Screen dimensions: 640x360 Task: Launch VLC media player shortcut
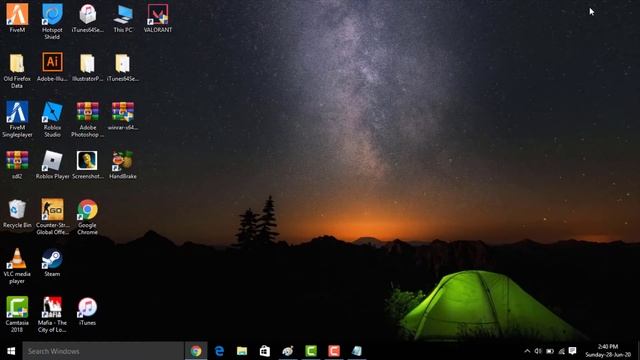[17, 265]
